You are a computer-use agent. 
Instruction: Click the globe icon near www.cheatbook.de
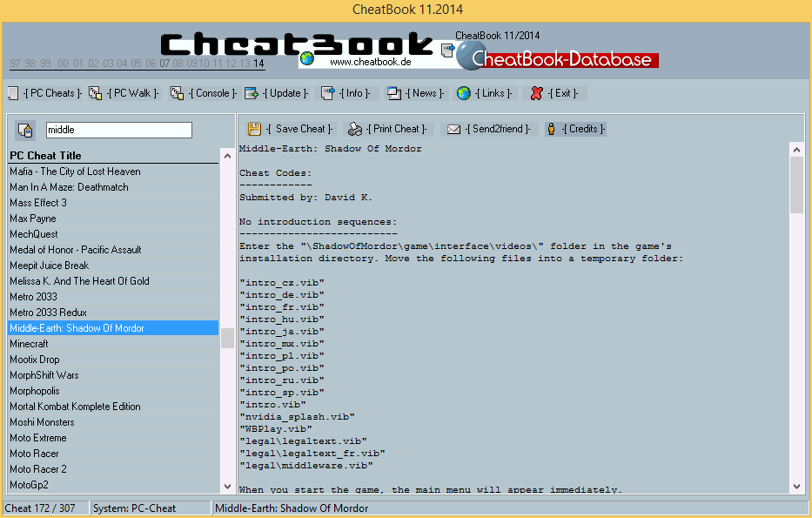tap(307, 58)
